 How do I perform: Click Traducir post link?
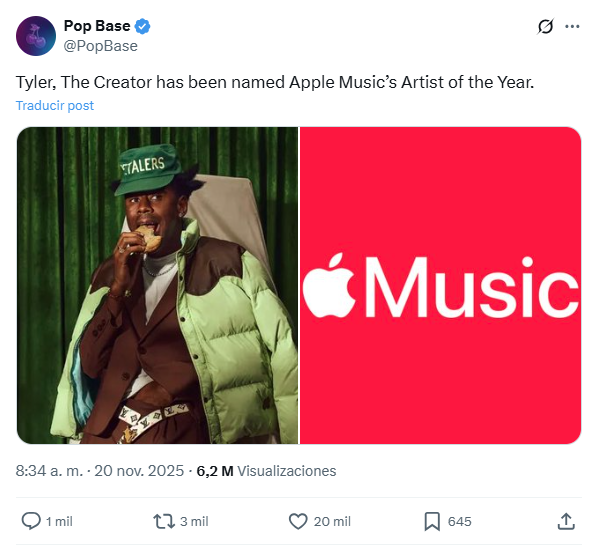click(55, 106)
